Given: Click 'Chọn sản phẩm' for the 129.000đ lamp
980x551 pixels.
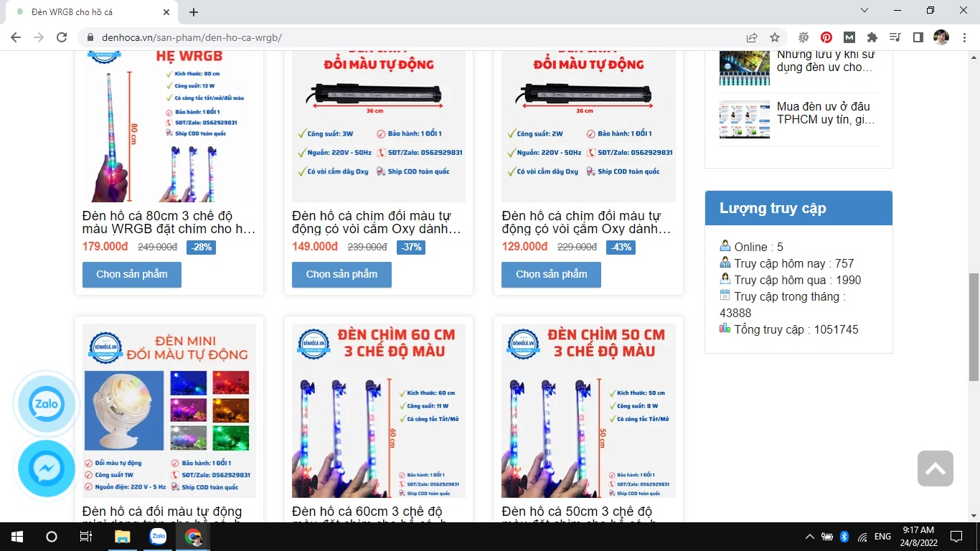Looking at the screenshot, I should pyautogui.click(x=551, y=274).
